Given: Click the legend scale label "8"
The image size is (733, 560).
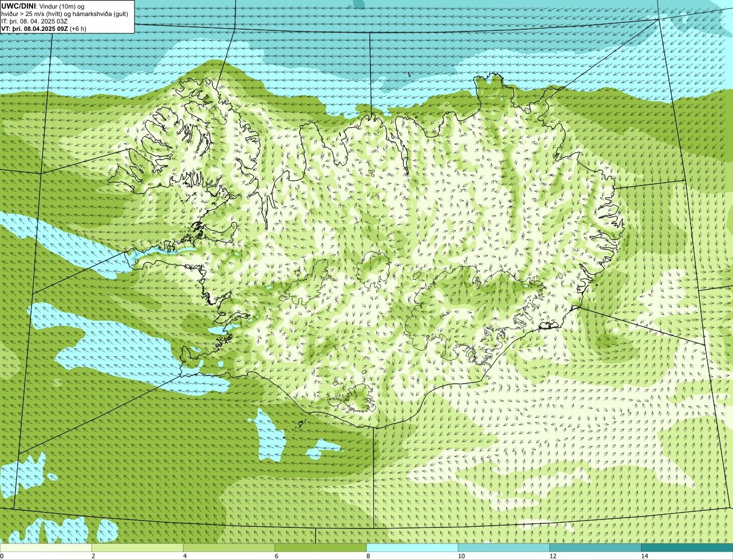Looking at the screenshot, I should [368, 556].
